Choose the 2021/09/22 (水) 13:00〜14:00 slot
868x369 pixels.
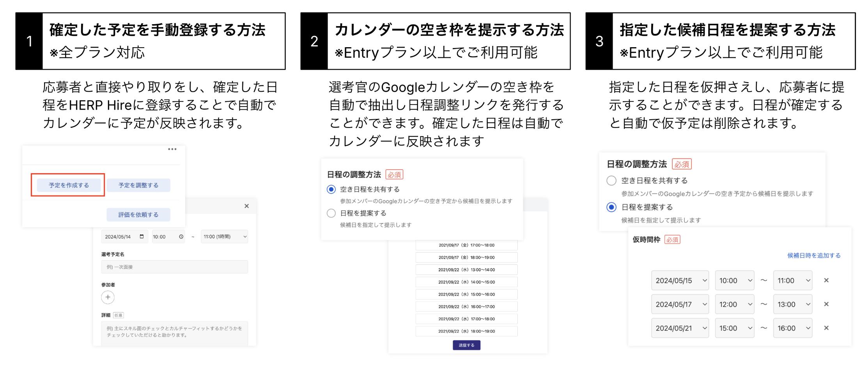click(466, 270)
